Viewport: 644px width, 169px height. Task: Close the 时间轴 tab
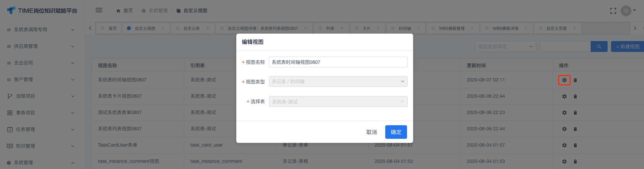419,28
